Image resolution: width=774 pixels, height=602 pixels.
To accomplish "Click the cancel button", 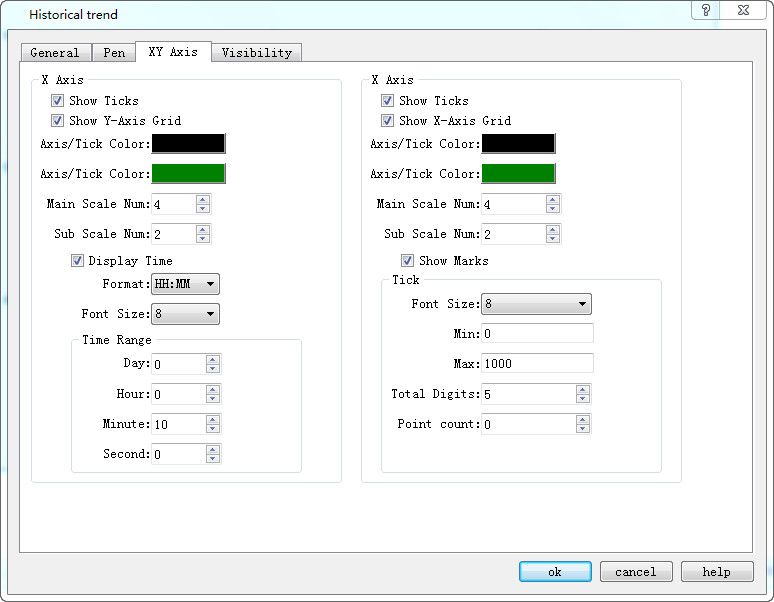I will tap(636, 571).
